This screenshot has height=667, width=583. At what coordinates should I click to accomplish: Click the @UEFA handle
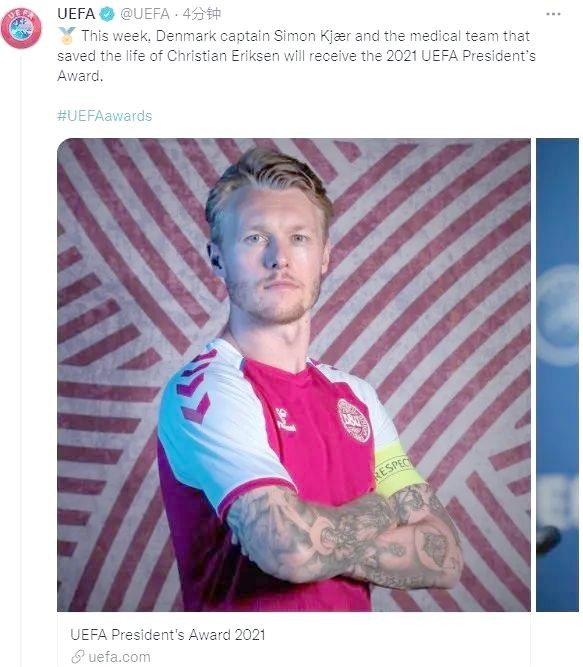click(x=145, y=14)
